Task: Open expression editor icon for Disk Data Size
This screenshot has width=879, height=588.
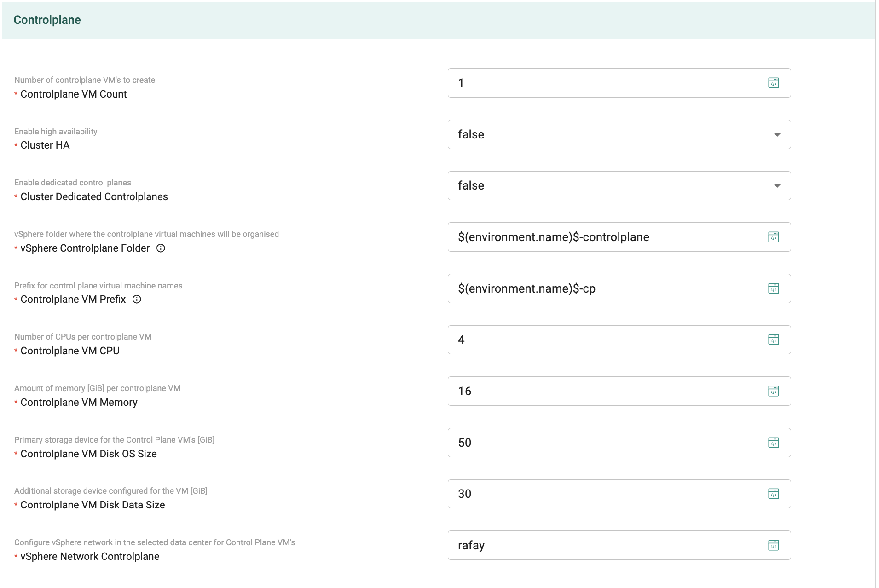Action: 773,494
